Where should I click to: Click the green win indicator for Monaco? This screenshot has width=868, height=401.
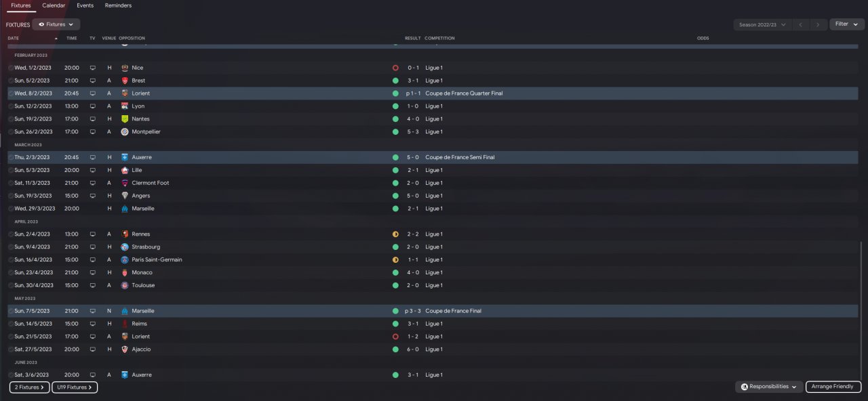click(x=395, y=272)
